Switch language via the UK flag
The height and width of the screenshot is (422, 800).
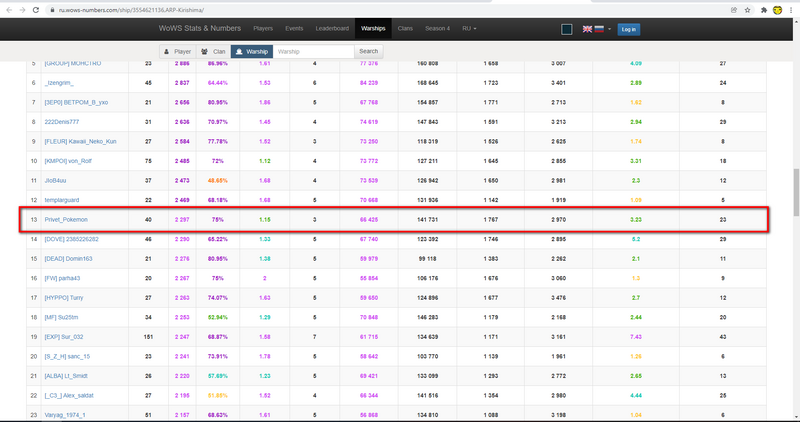click(587, 30)
